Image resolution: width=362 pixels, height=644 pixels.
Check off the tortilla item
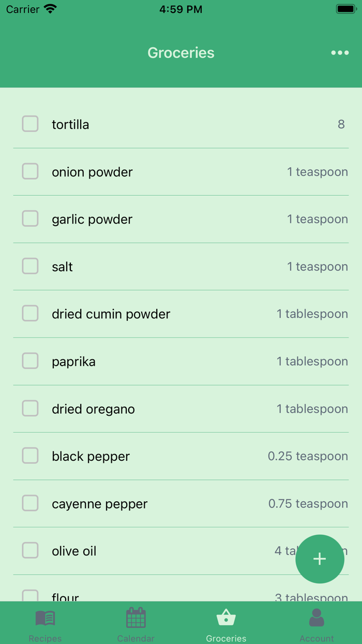30,124
